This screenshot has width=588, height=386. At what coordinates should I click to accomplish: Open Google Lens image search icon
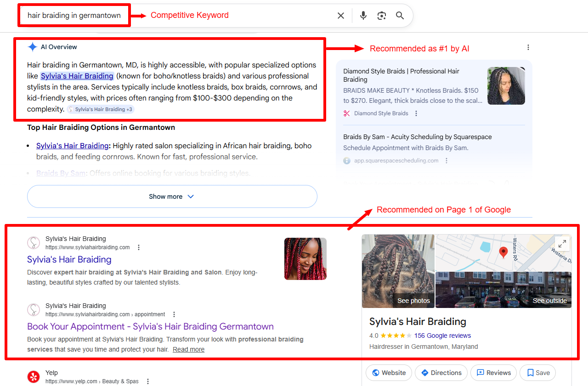pyautogui.click(x=382, y=16)
